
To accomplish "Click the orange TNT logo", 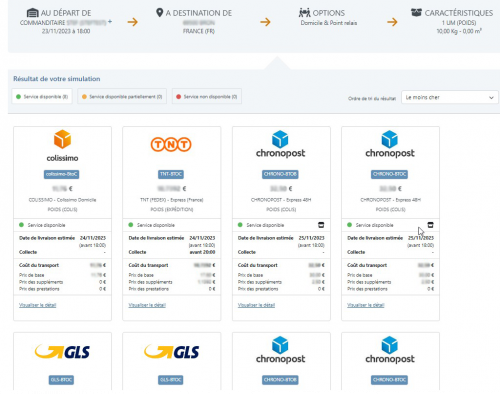I will pos(171,144).
